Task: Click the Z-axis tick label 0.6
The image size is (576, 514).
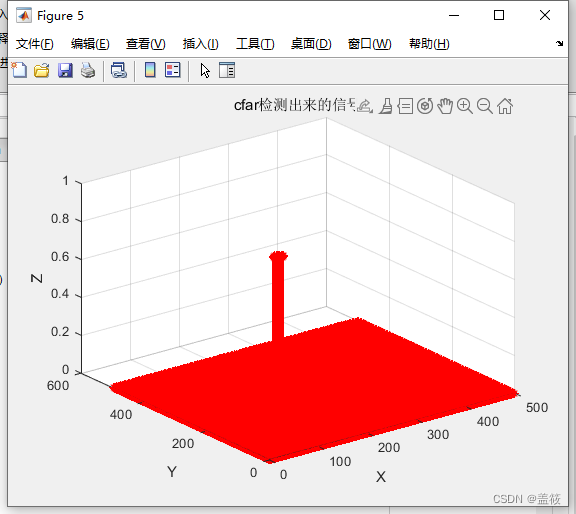Action: (x=60, y=256)
